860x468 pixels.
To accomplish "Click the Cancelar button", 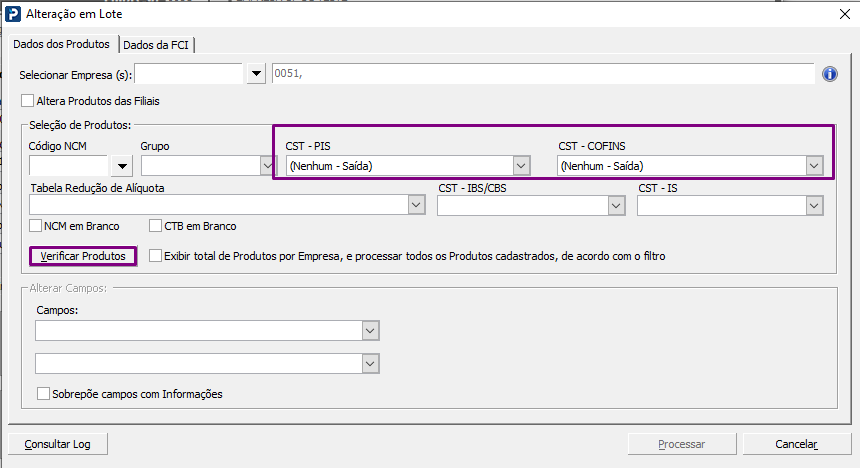I will [797, 444].
